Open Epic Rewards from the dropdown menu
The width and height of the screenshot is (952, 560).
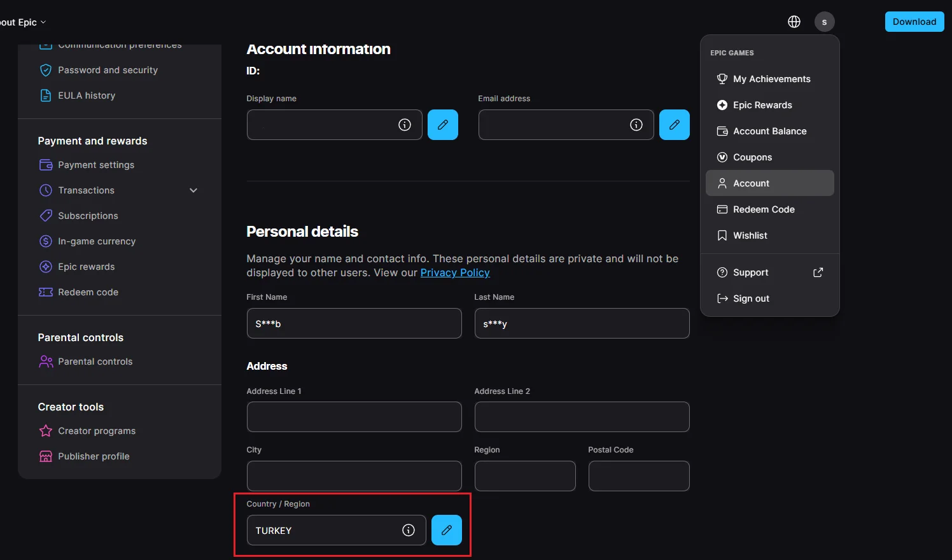click(762, 105)
